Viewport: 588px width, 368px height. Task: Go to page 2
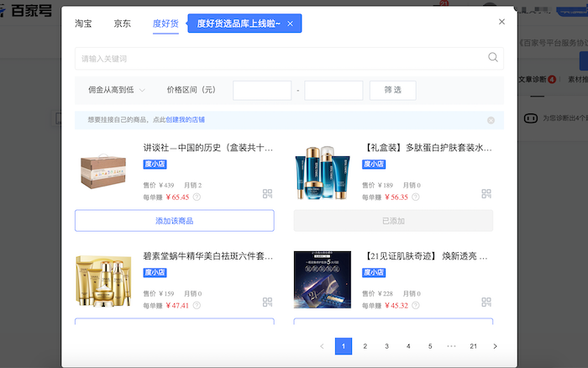coord(365,346)
